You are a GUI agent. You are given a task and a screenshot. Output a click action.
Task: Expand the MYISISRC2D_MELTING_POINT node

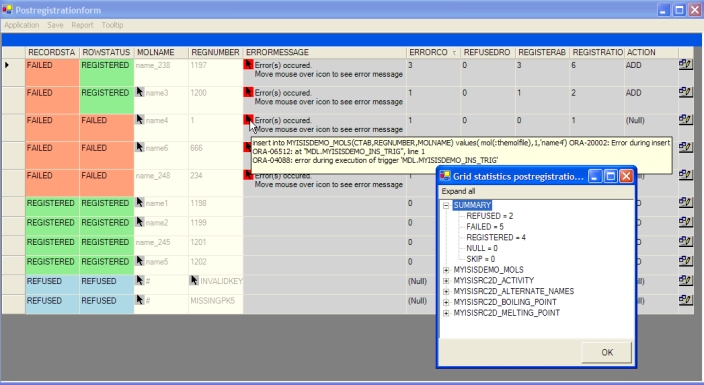point(446,313)
